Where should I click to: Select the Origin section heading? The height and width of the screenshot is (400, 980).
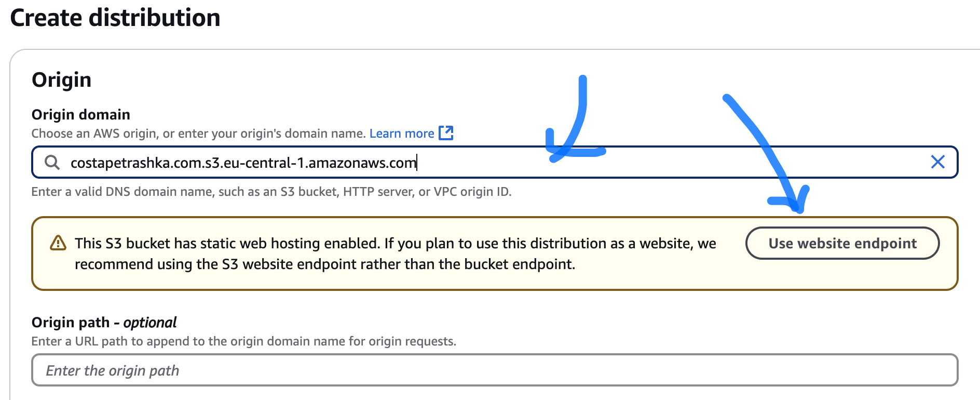pyautogui.click(x=61, y=80)
